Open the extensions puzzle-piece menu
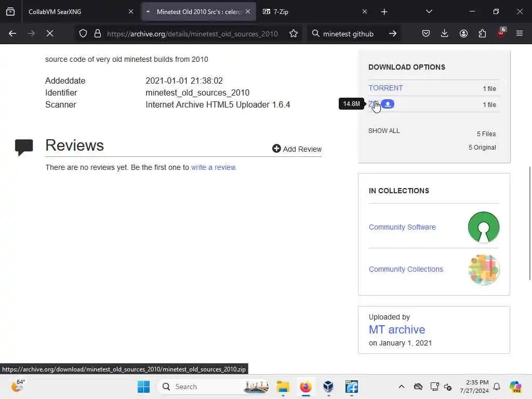This screenshot has height=399, width=532. [x=482, y=33]
